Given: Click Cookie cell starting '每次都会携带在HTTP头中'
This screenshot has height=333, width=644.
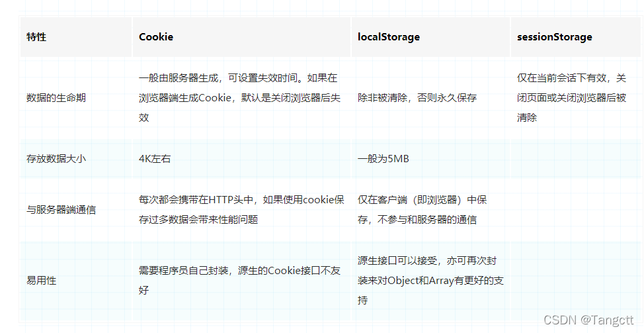Looking at the screenshot, I should pyautogui.click(x=241, y=210).
